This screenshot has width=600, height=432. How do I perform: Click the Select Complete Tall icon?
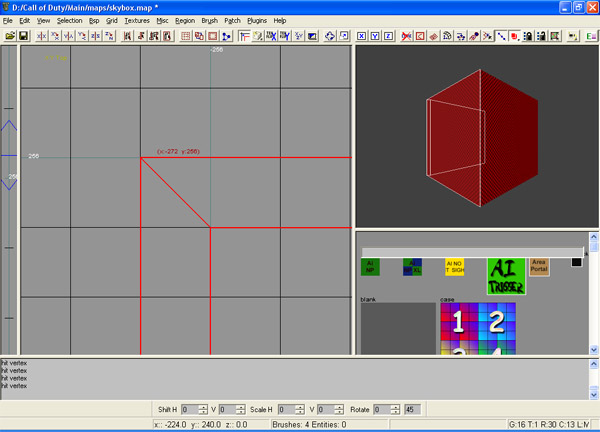pyautogui.click(x=127, y=36)
